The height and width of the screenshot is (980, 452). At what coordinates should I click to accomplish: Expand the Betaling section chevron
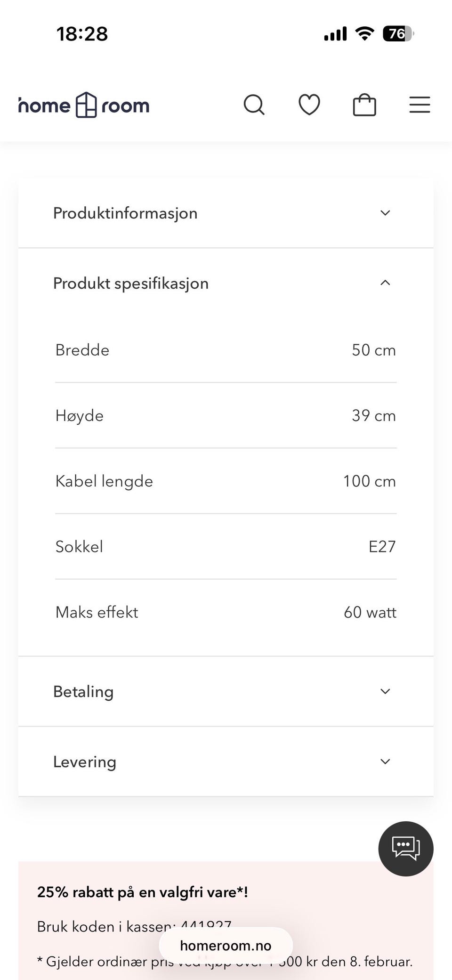click(385, 691)
